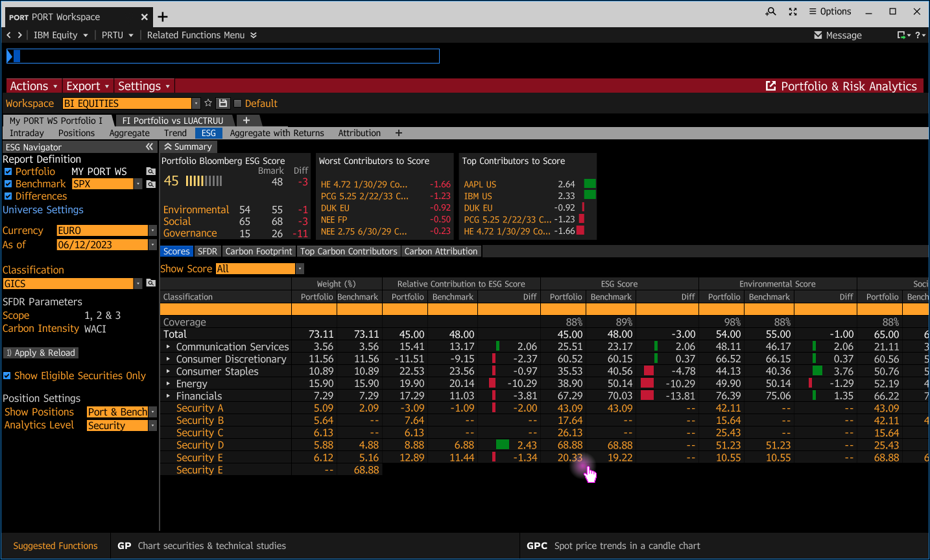The image size is (930, 560).
Task: Click the export-window icon beside help
Action: coord(903,35)
